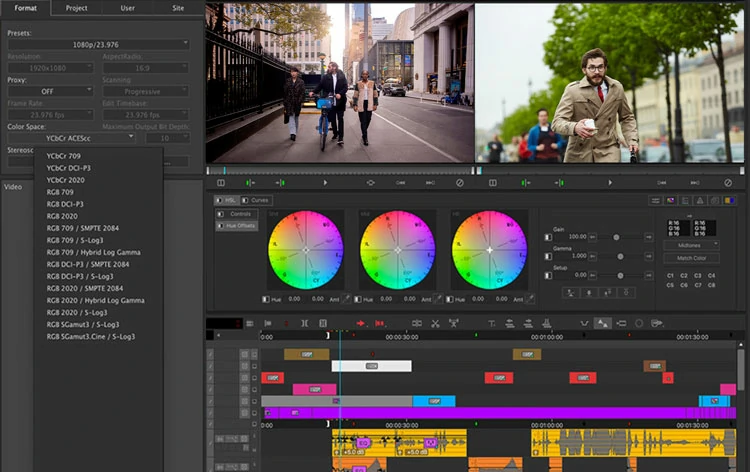
Task: Click the play button under the source monitor
Action: pyautogui.click(x=325, y=183)
